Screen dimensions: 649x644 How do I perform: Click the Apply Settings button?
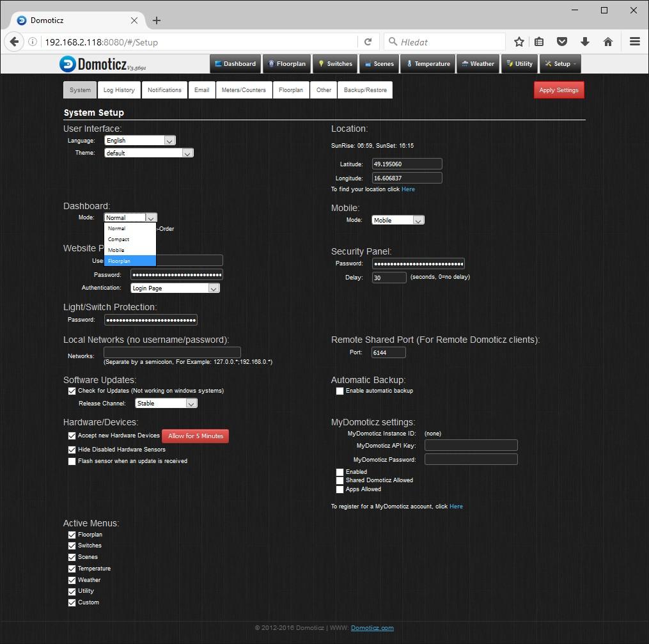(x=559, y=90)
